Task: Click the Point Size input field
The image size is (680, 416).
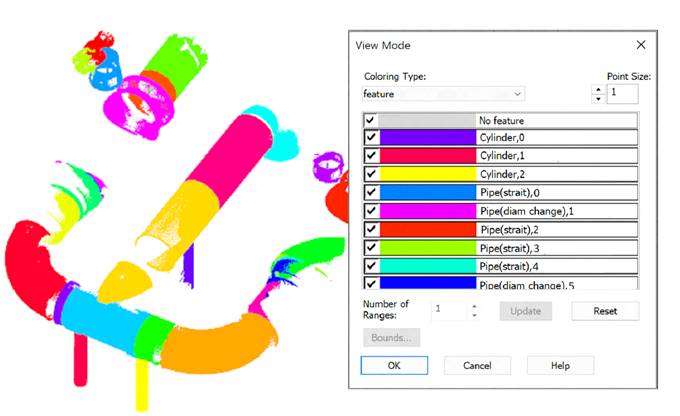Action: (622, 94)
